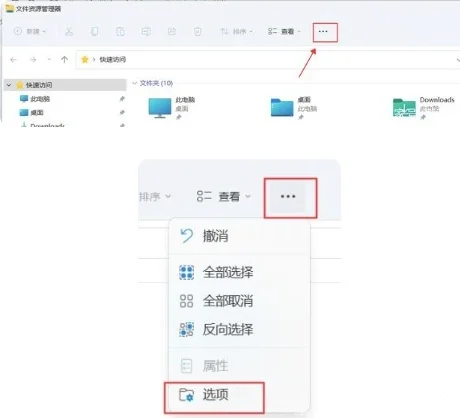Image resolution: width=460 pixels, height=418 pixels.
Task: Click the Cut scissors icon in toolbar
Action: point(69,32)
